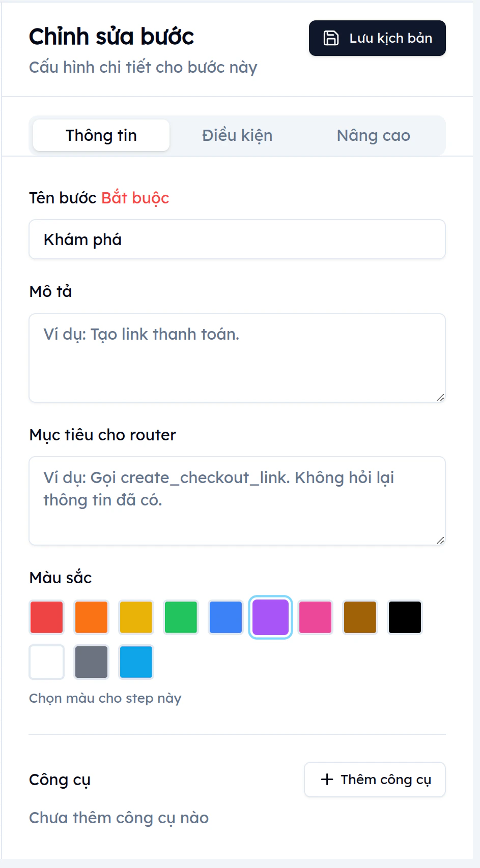This screenshot has width=480, height=868.
Task: Click the Tên bước field containing Khám phá
Action: [x=237, y=239]
